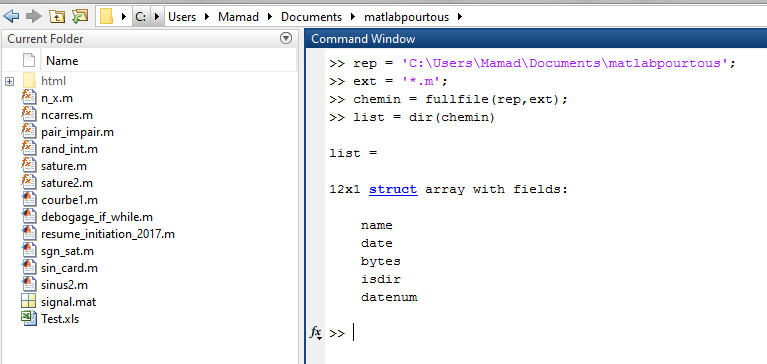Open the Current Folder panel actions menu
This screenshot has height=364, width=767.
point(286,38)
